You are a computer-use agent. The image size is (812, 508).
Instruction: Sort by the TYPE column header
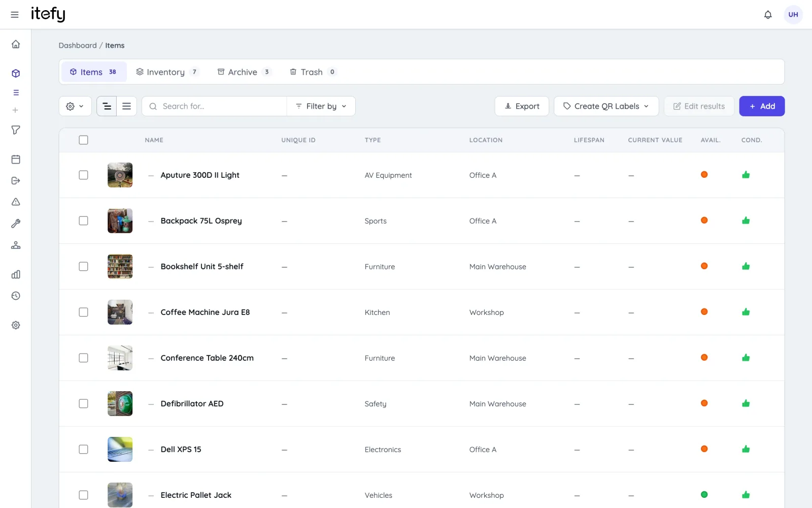(x=373, y=140)
